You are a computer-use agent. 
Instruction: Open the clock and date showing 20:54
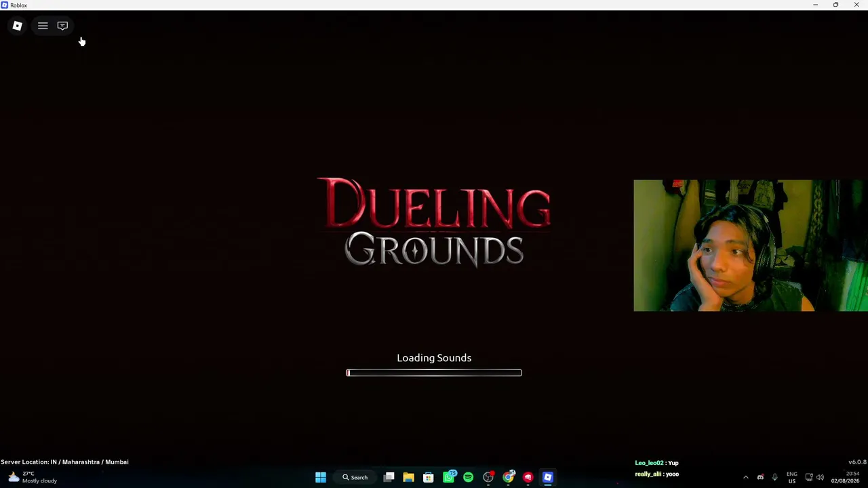[845, 477]
